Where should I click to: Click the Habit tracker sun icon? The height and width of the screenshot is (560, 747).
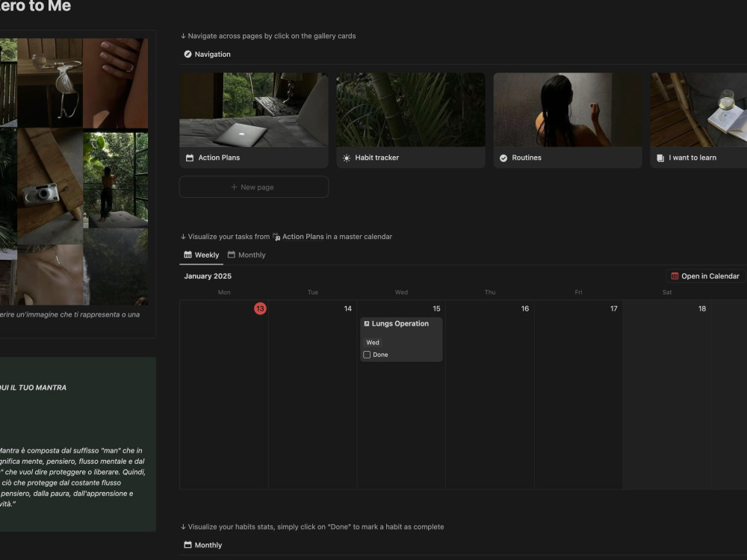[347, 158]
